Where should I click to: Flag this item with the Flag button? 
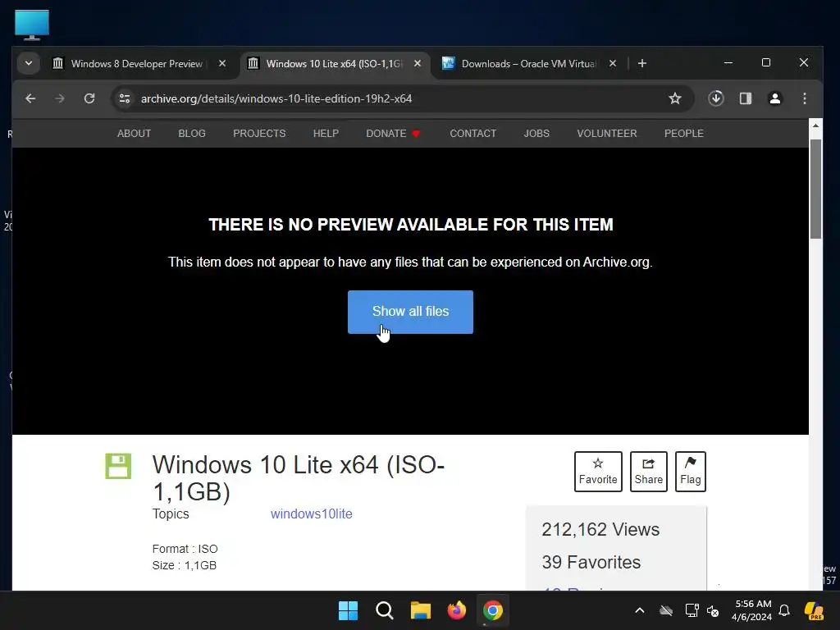690,472
